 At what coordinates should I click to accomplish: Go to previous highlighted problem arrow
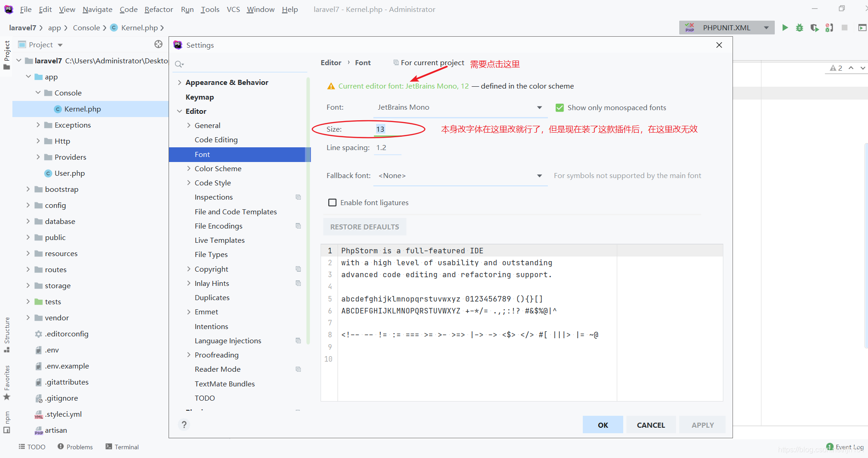point(851,68)
